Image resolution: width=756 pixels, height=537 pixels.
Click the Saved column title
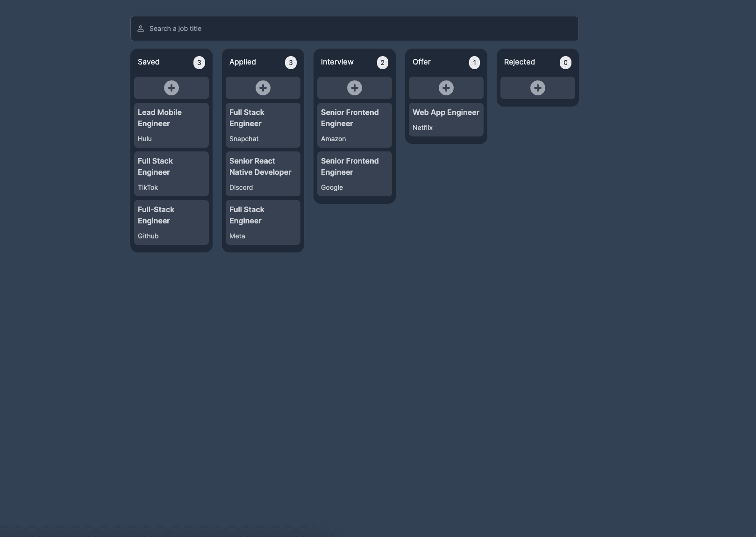coord(149,62)
